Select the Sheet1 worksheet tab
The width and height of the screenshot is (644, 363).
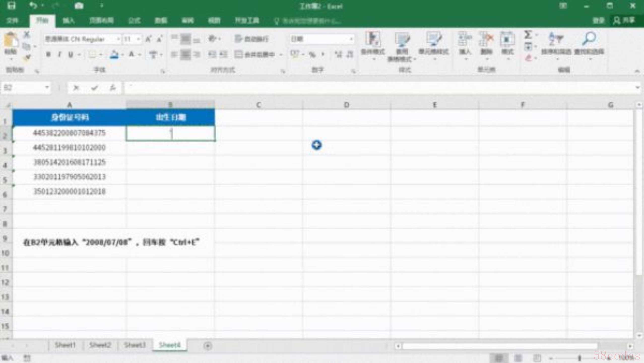pyautogui.click(x=65, y=345)
